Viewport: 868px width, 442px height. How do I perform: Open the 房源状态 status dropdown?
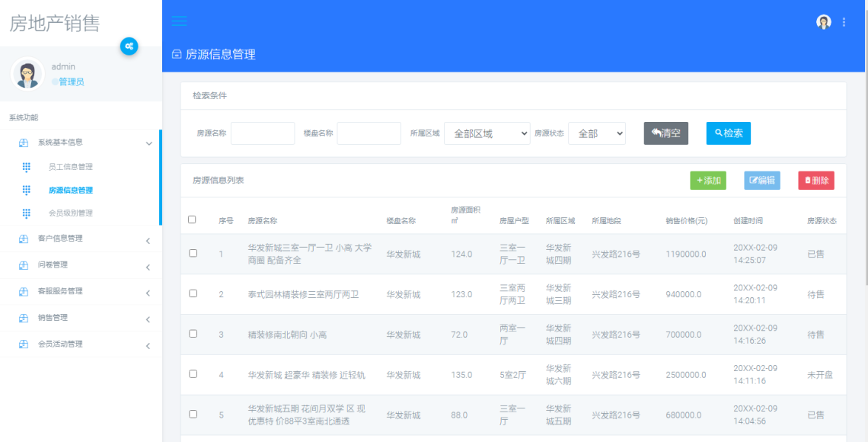coord(597,133)
